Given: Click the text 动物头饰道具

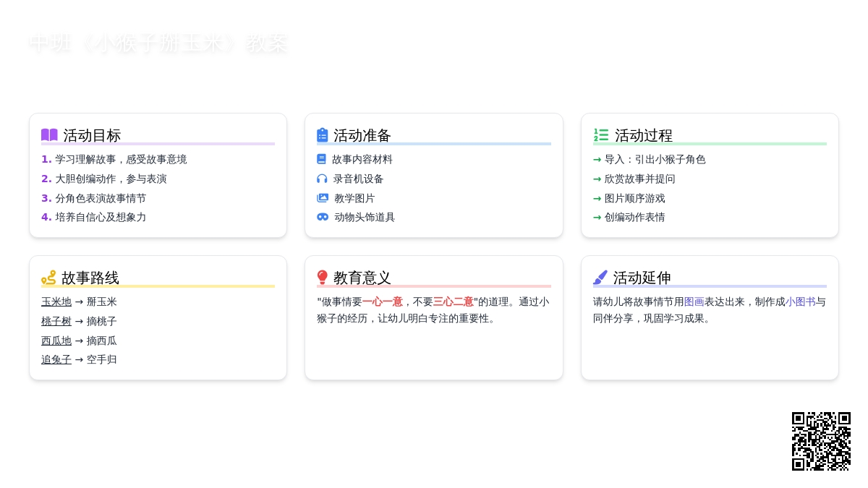Looking at the screenshot, I should tap(365, 217).
